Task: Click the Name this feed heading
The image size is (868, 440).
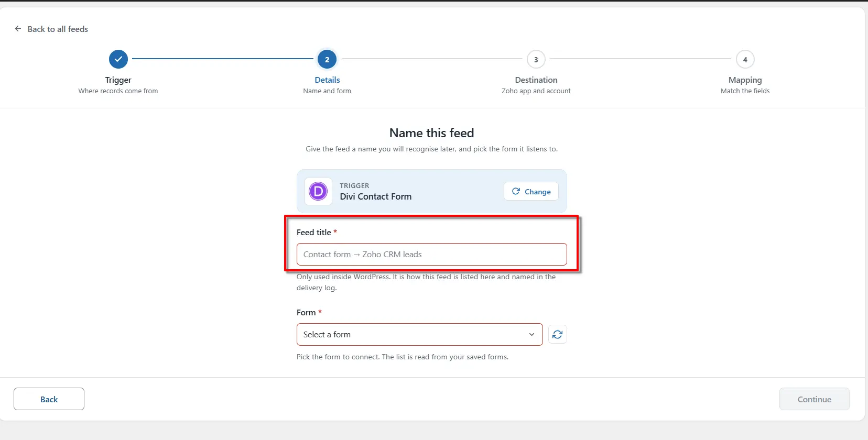Action: pyautogui.click(x=431, y=133)
